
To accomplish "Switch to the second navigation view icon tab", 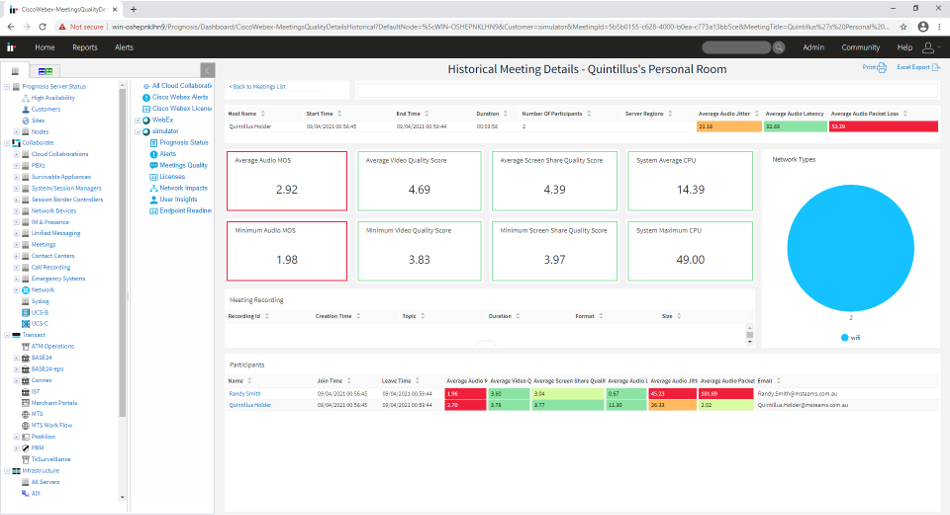I will pos(46,71).
